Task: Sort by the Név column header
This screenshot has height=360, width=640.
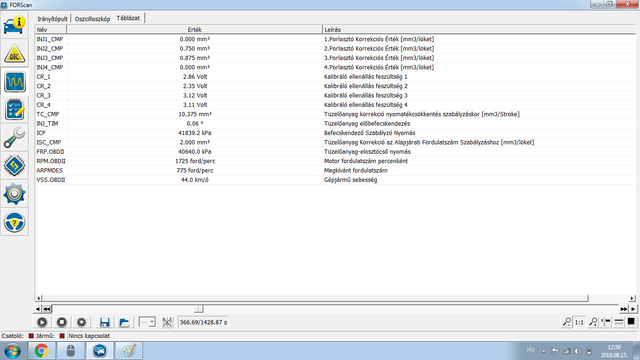Action: coord(51,29)
